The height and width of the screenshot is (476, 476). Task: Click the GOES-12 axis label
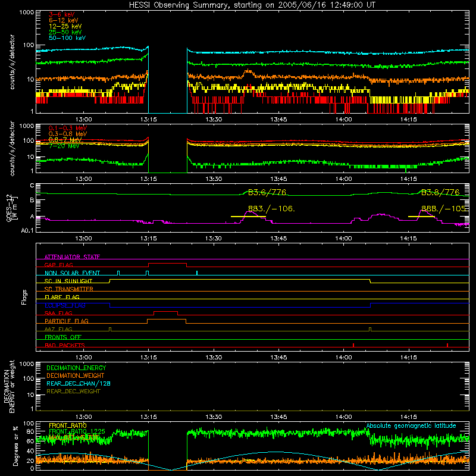(11, 208)
